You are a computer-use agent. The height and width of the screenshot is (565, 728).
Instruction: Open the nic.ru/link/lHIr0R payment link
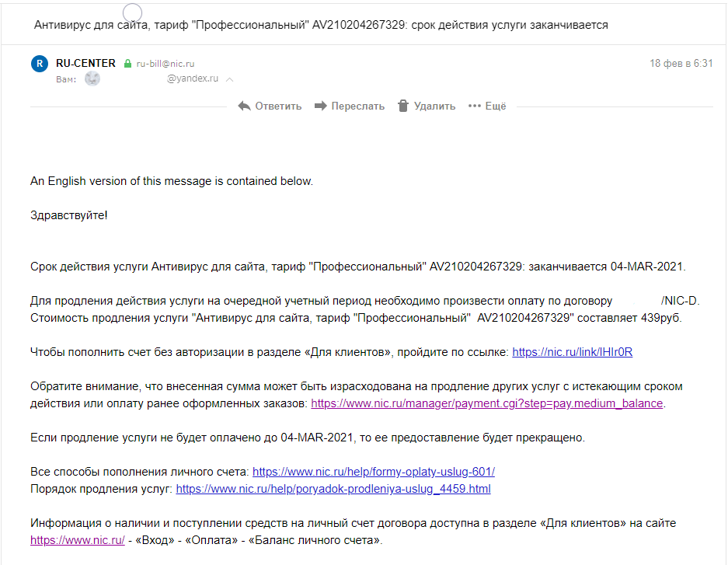pos(573,352)
